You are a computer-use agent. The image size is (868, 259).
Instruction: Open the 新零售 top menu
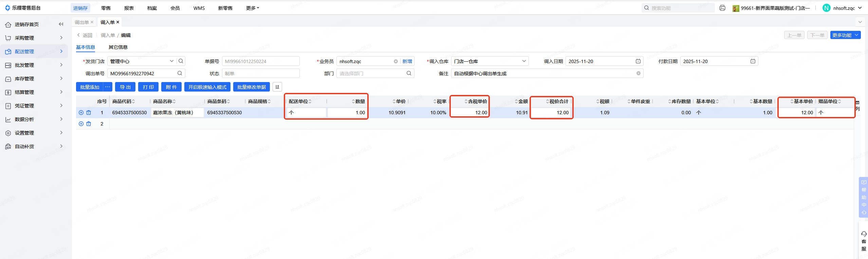coord(225,8)
